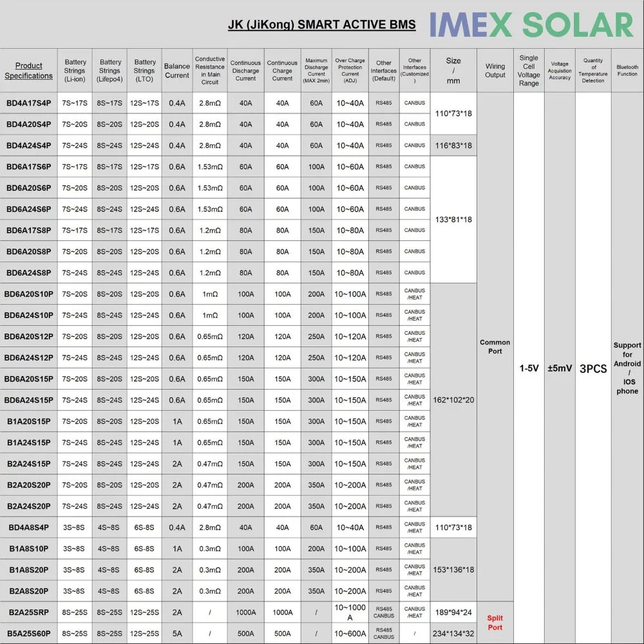Click the '5A' balance current cell
Image resolution: width=644 pixels, height=644 pixels.
(x=177, y=634)
